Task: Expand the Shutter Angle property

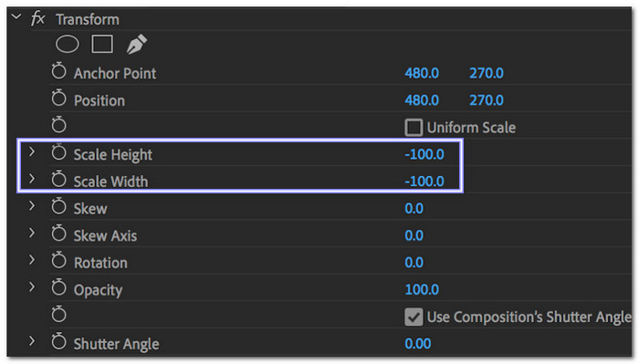Action: point(32,341)
